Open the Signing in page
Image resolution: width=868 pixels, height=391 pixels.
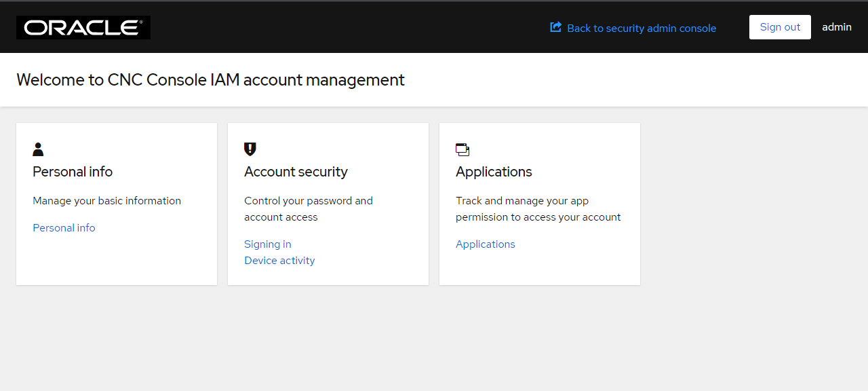click(267, 244)
